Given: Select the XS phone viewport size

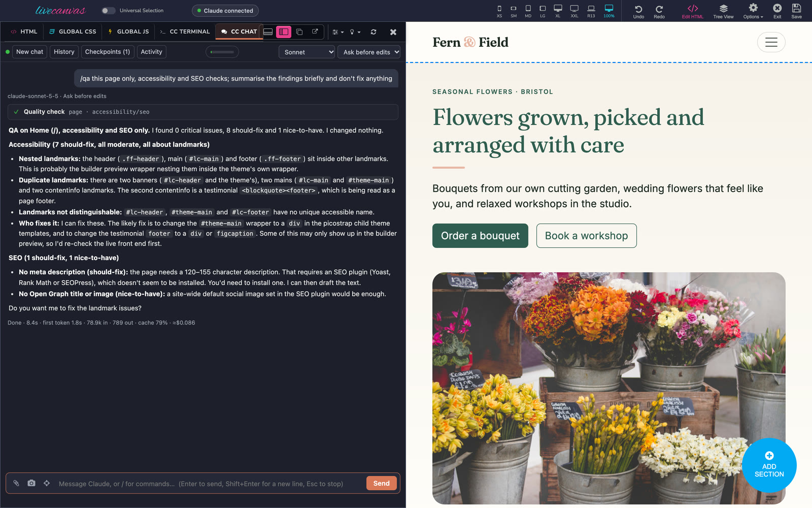Looking at the screenshot, I should click(x=499, y=11).
